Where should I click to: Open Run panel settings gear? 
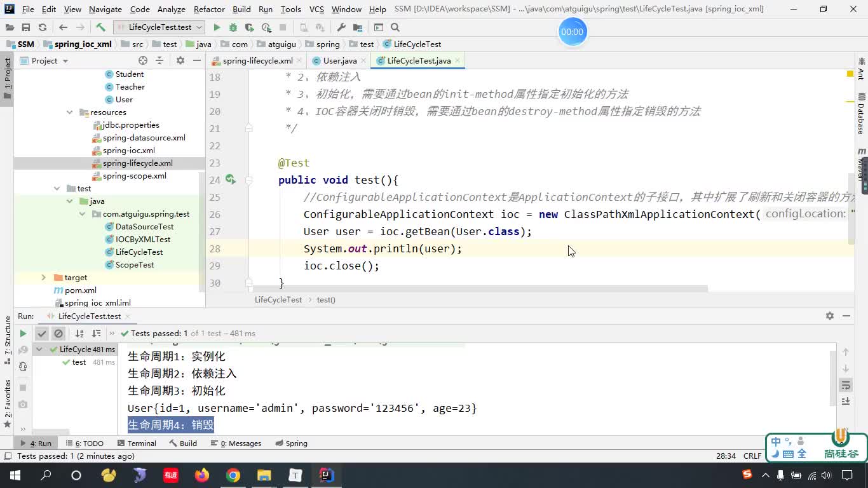tap(830, 316)
